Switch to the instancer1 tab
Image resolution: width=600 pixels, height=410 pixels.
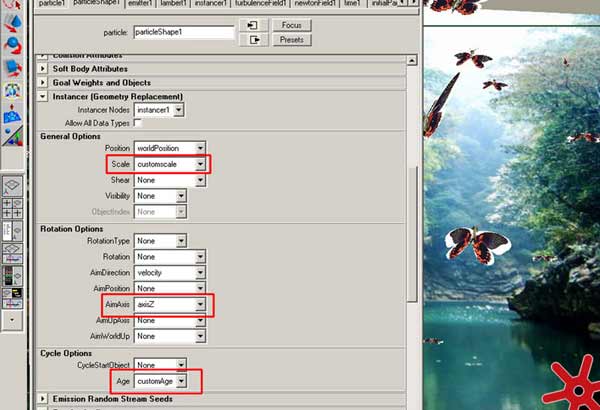211,3
